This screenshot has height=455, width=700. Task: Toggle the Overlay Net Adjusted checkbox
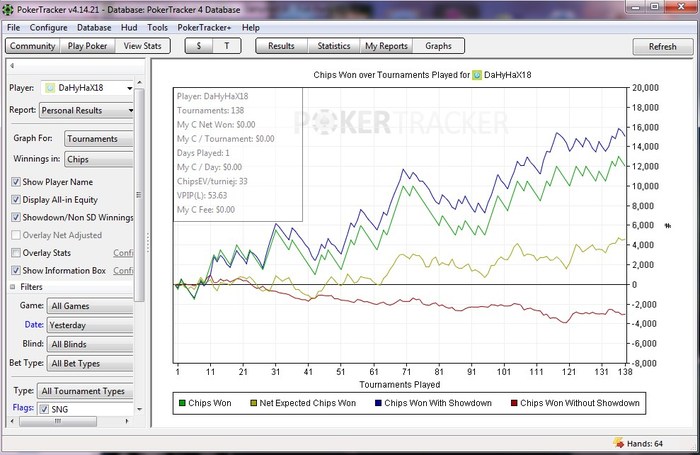pyautogui.click(x=16, y=235)
